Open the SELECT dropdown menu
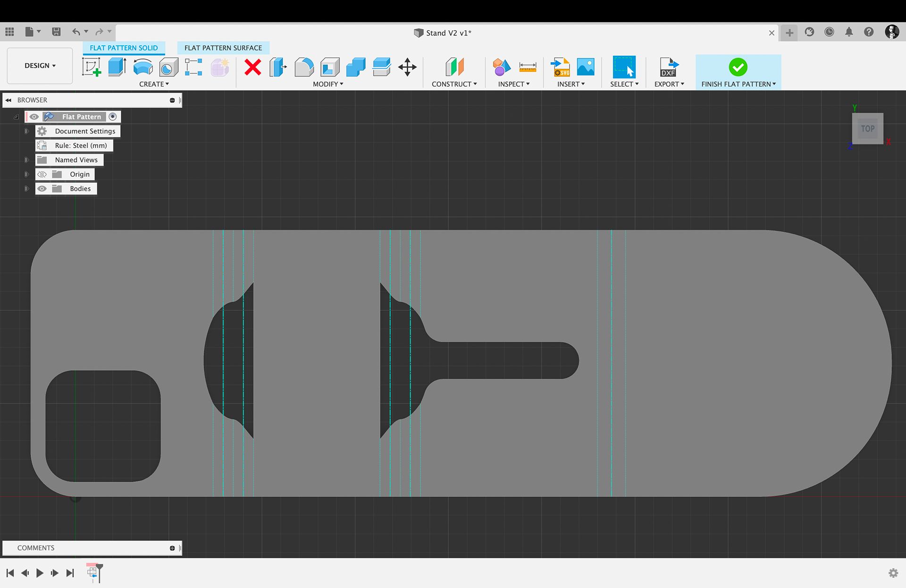The width and height of the screenshot is (906, 588). click(624, 84)
